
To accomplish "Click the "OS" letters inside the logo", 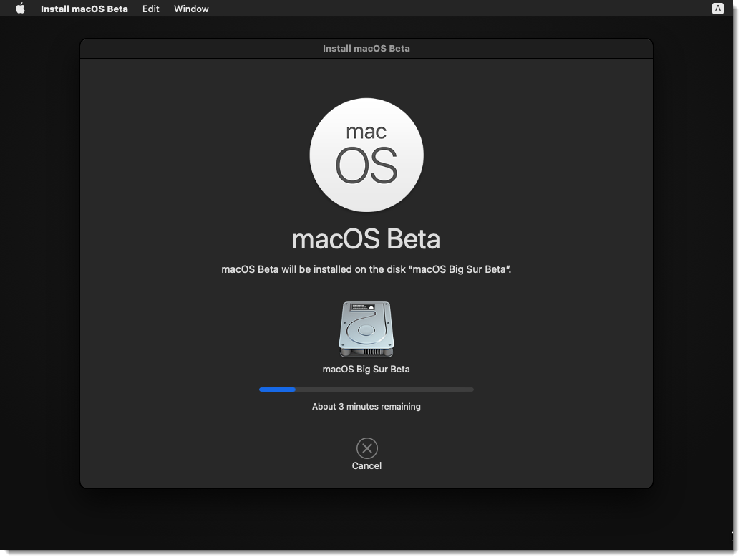I will [x=366, y=166].
